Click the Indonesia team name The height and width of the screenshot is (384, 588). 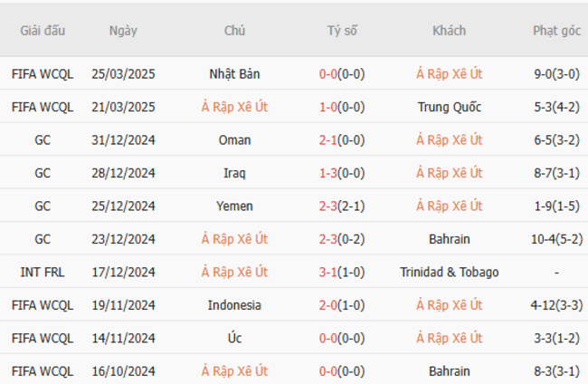(234, 305)
